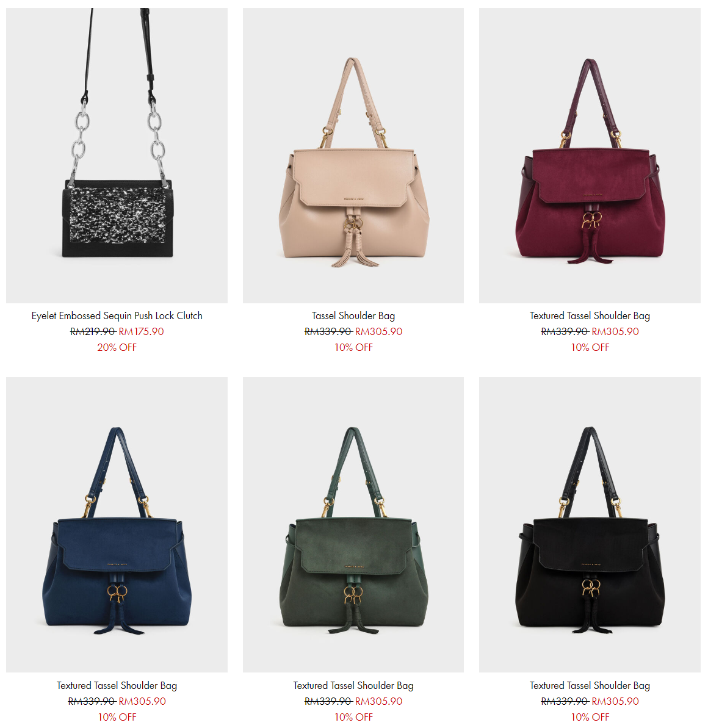The image size is (708, 728).
Task: Click 10% OFF label under the burgundy bag
Action: click(x=590, y=347)
